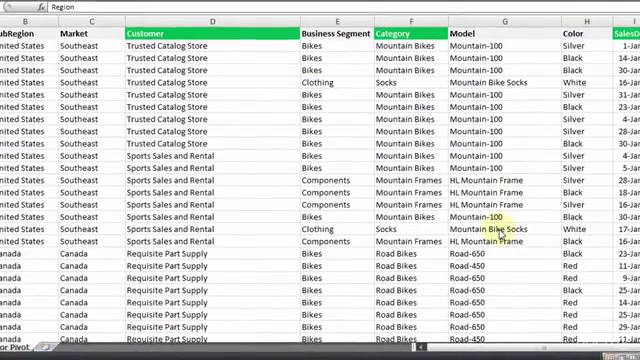Click Socks in the Trusted Catalog Store row
The width and height of the screenshot is (640, 360).
click(x=386, y=82)
